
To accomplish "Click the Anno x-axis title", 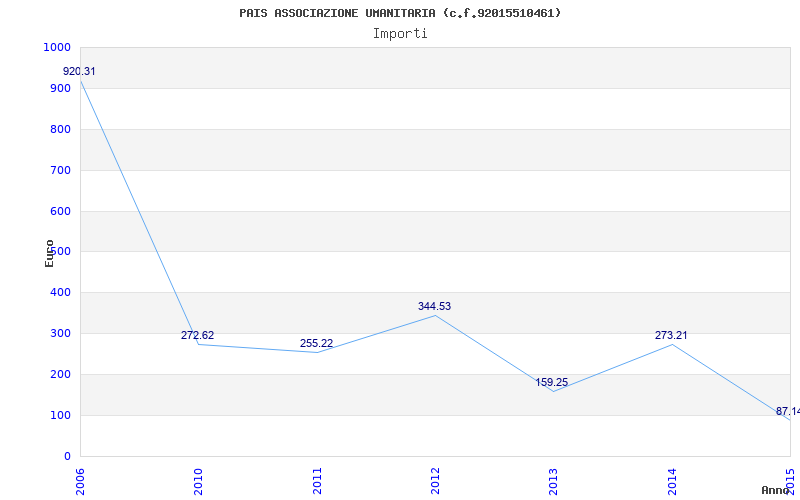I will pos(777,490).
